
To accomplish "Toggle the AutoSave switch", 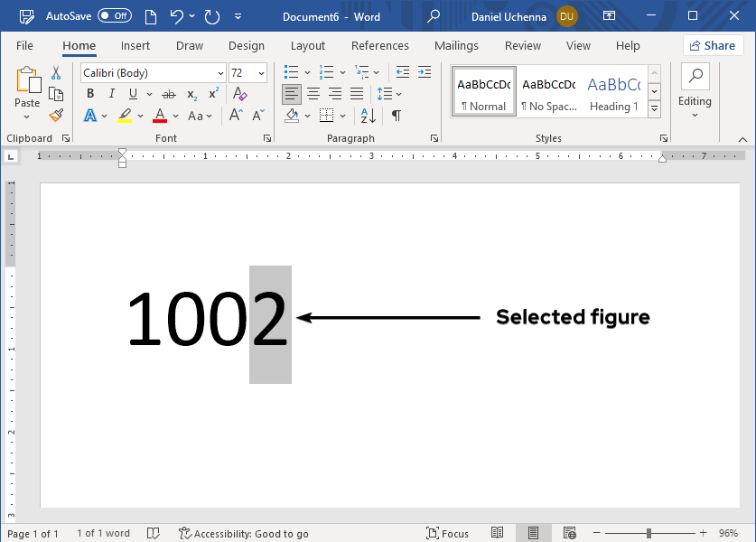I will pyautogui.click(x=114, y=16).
